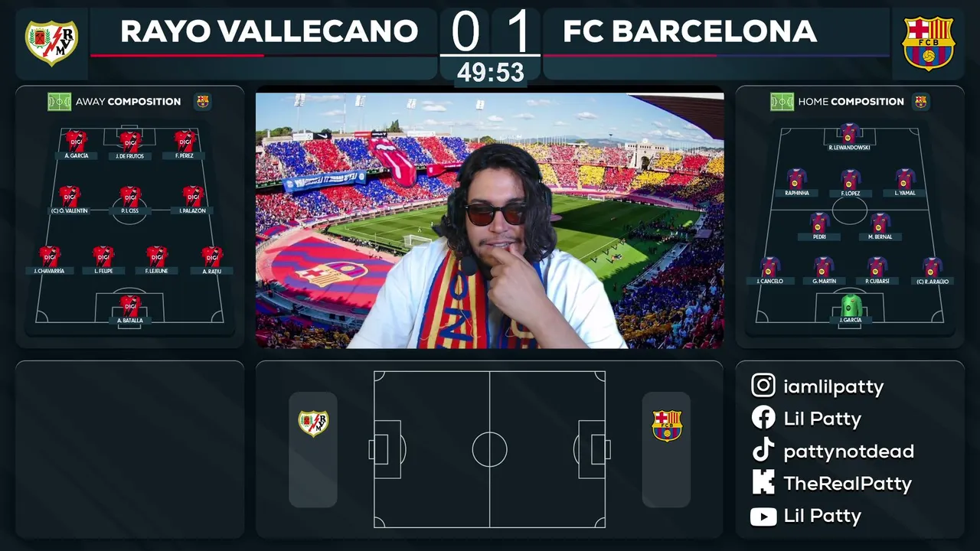The image size is (980, 551).
Task: Click the Facebook icon beside Lil Patty
Action: pyautogui.click(x=763, y=418)
